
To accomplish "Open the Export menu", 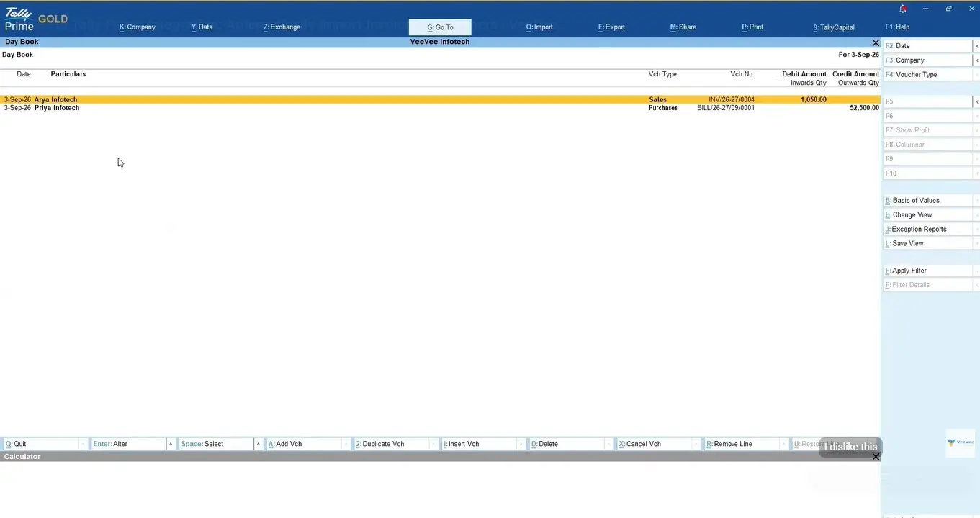I will click(x=611, y=27).
